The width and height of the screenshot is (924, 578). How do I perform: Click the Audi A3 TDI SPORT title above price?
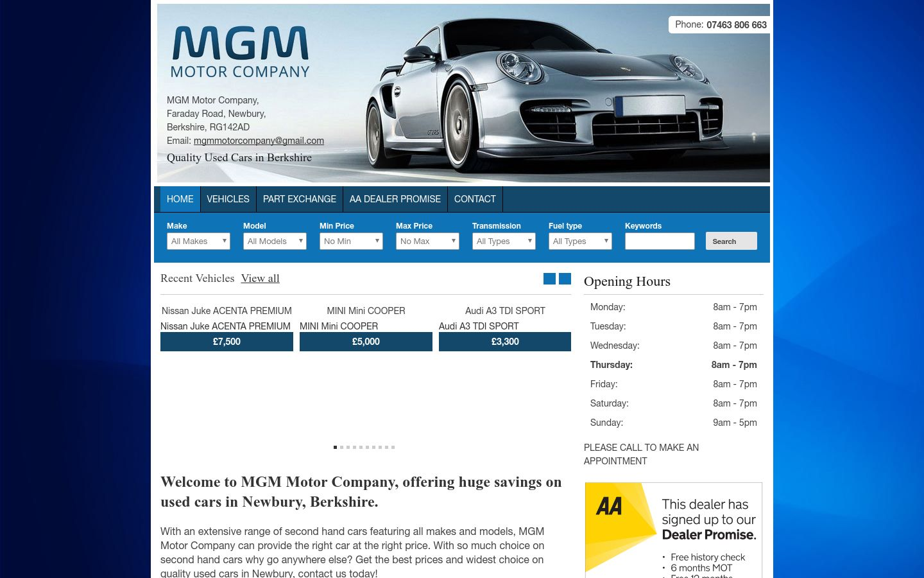pos(479,326)
